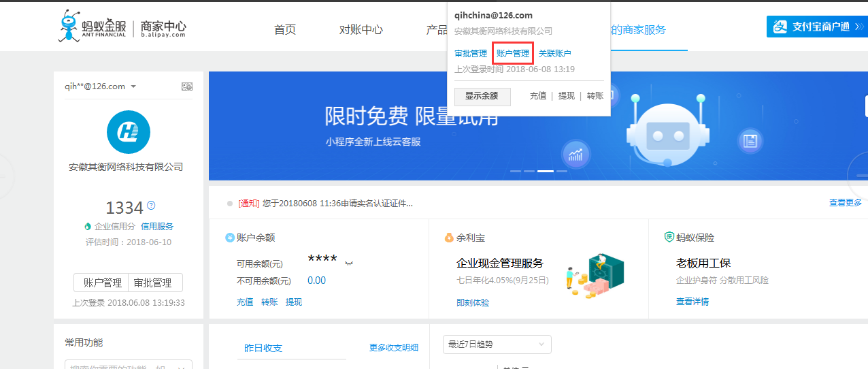
Task: Expand the qih**@126.com account dropdown arrow
Action: click(x=133, y=86)
